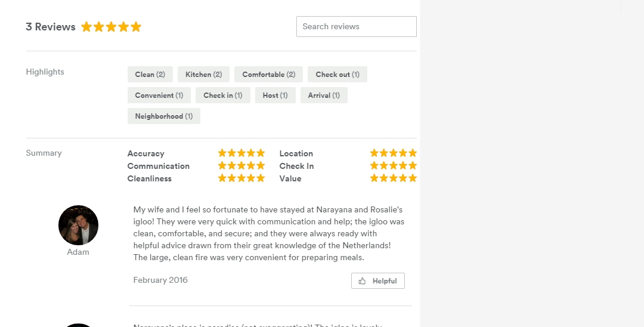Click the overall five-star rating beside 3 Reviews

(112, 27)
